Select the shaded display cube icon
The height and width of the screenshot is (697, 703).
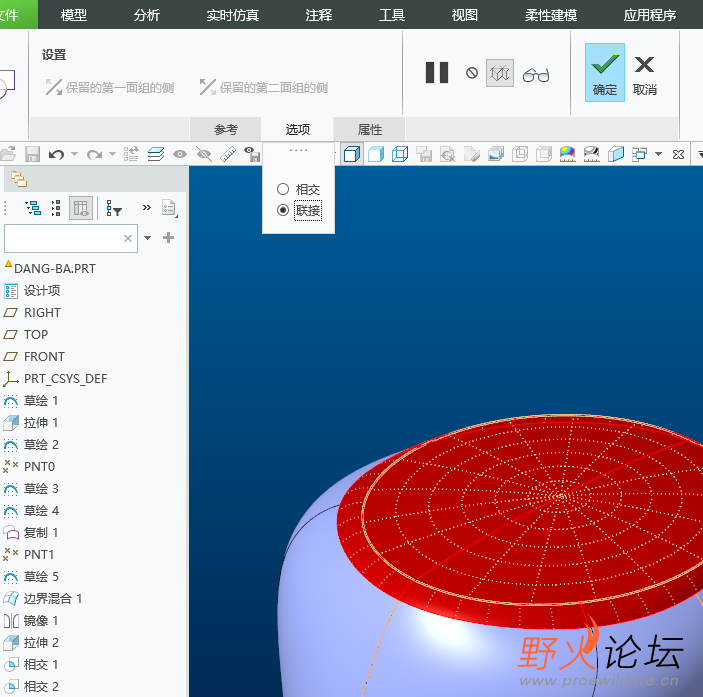click(x=376, y=154)
